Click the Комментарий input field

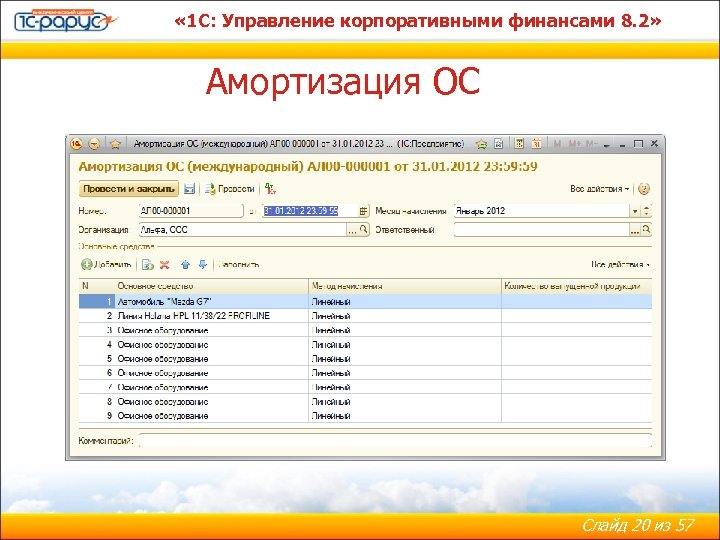[x=395, y=441]
